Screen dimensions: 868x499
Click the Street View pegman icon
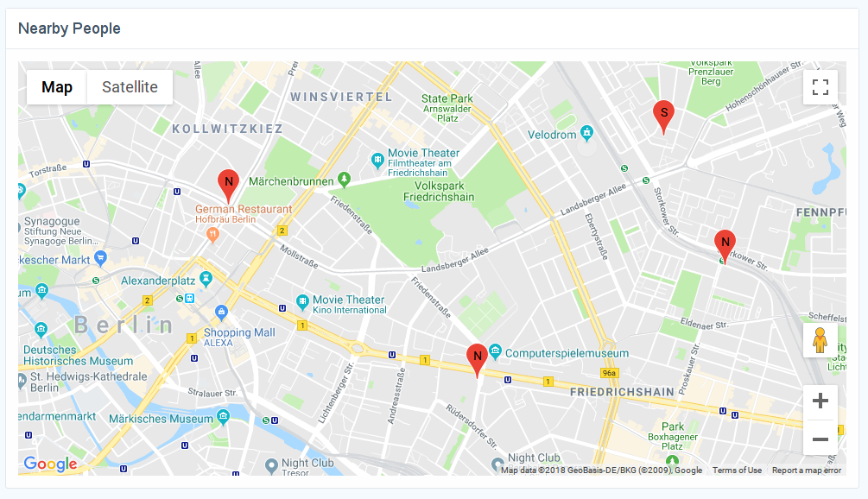[820, 340]
